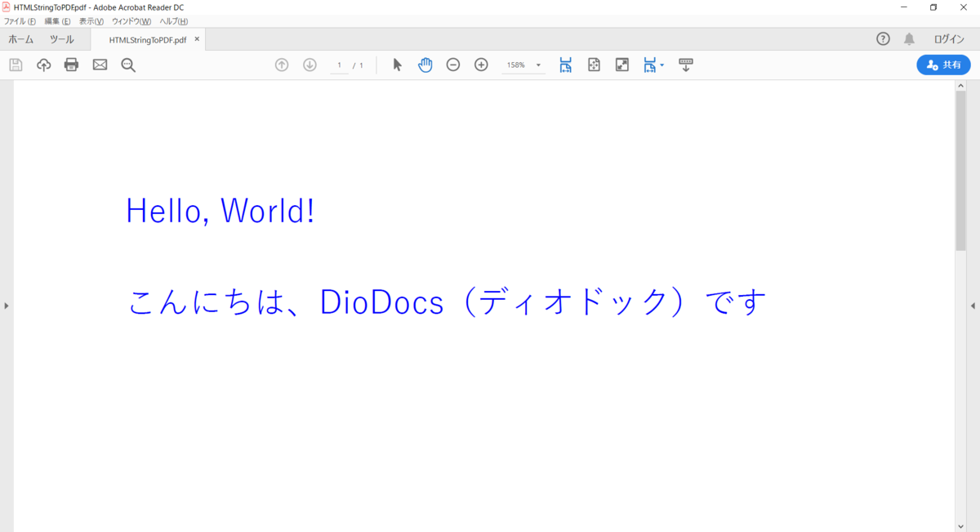980x532 pixels.
Task: Expand the left navigation pane
Action: [7, 306]
